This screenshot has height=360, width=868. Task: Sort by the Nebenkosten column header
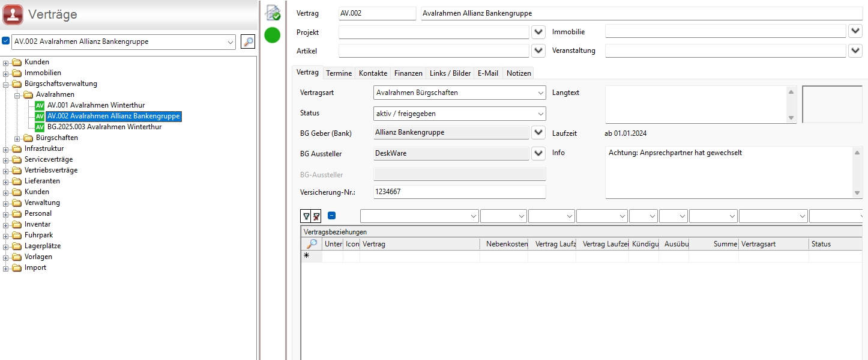coord(504,244)
